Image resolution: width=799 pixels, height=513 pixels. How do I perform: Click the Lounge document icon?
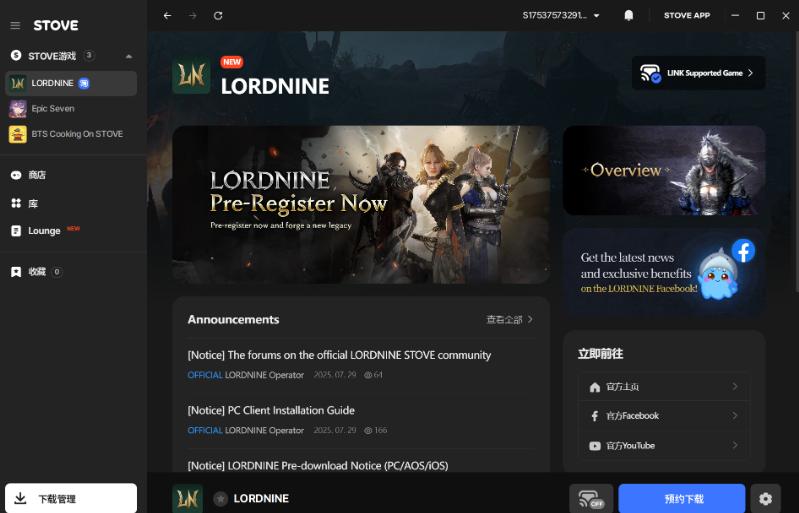(x=16, y=231)
